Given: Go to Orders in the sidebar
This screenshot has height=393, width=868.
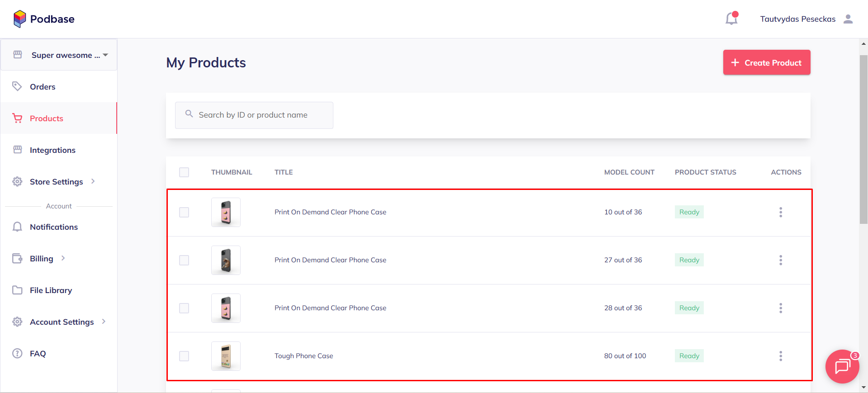Looking at the screenshot, I should pyautogui.click(x=43, y=87).
